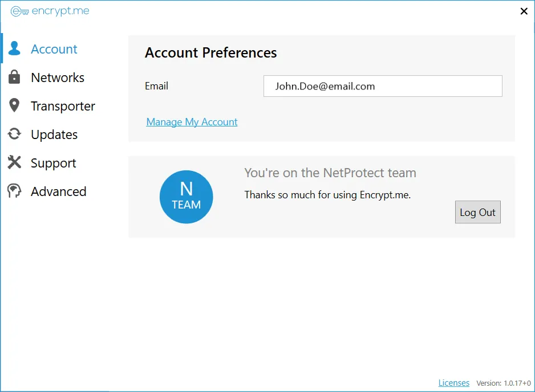Open the Account section
Viewport: 535px width, 392px height.
point(54,49)
